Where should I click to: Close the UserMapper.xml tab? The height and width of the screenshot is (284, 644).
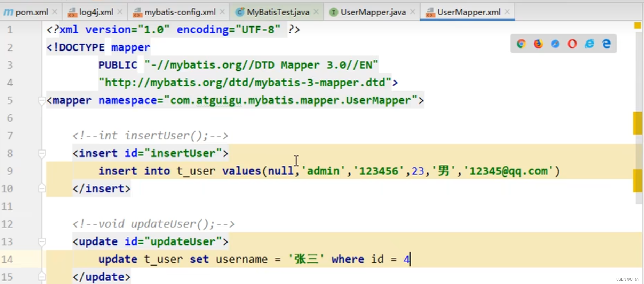click(507, 12)
